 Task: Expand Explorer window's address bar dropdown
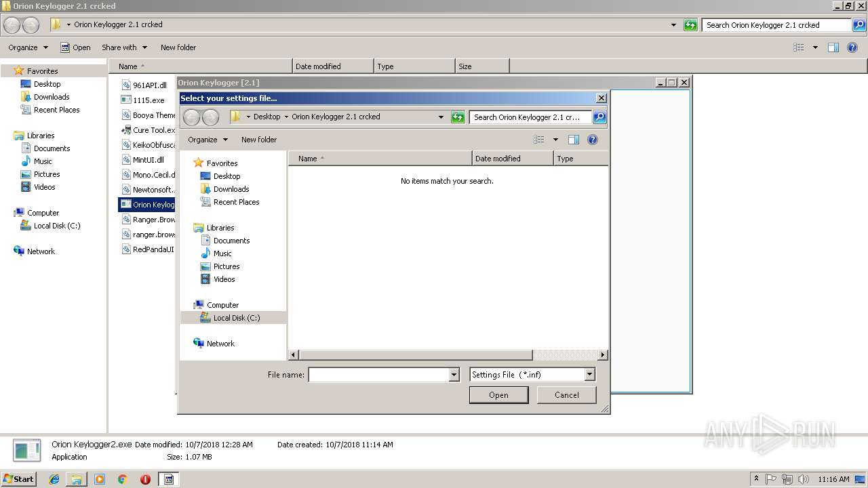coord(673,25)
